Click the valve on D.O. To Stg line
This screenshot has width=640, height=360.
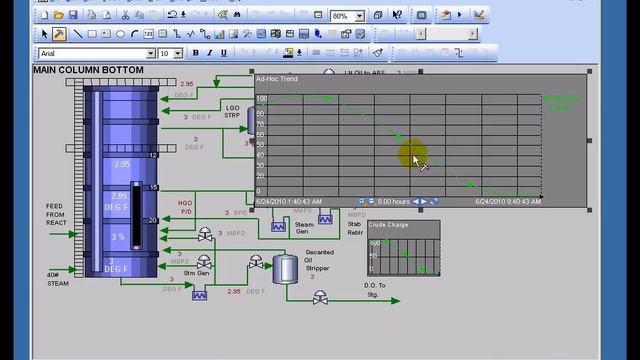[x=320, y=298]
